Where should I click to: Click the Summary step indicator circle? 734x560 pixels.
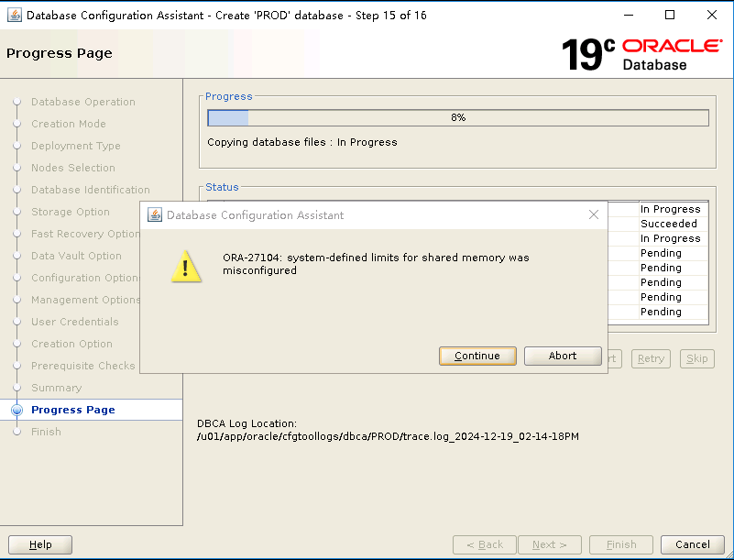coord(16,388)
